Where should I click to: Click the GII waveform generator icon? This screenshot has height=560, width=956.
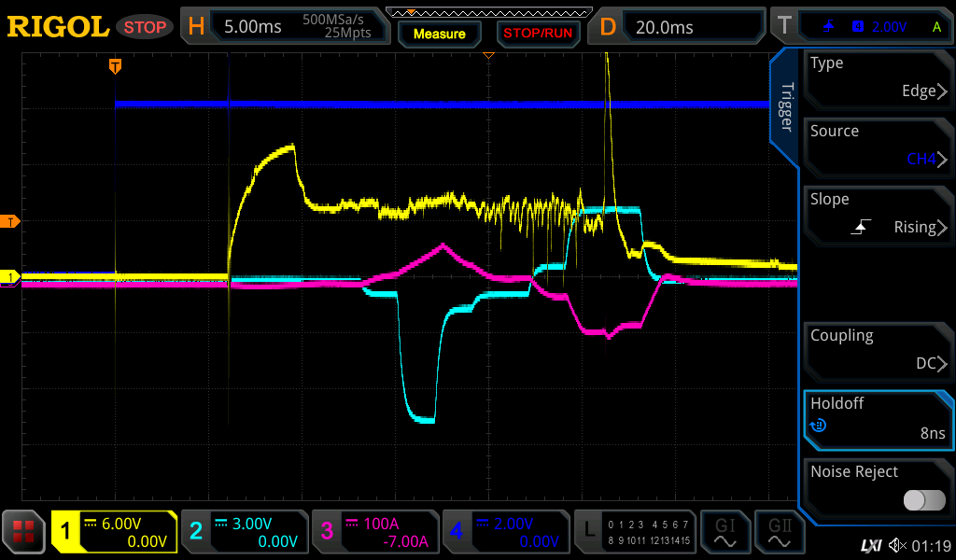tap(780, 533)
